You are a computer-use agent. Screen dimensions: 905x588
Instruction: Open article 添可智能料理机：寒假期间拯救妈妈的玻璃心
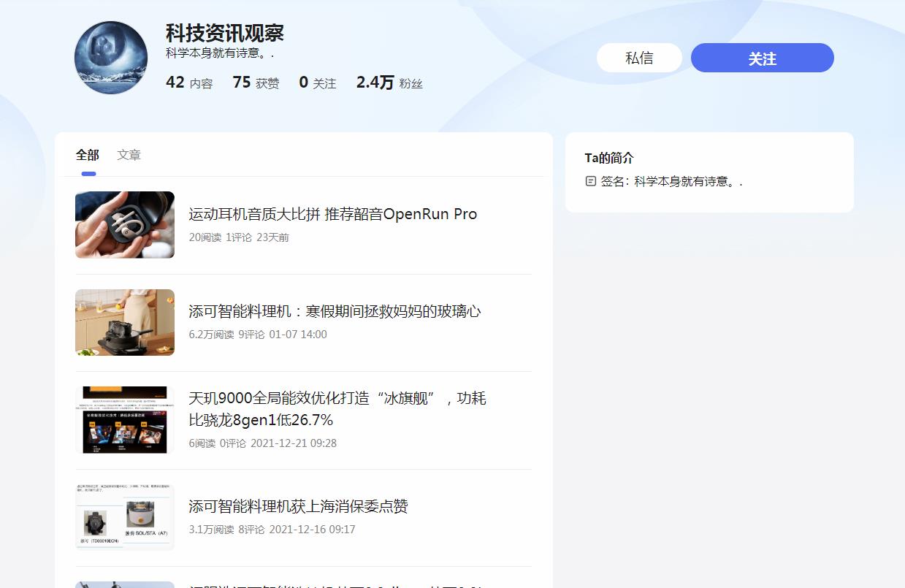pyautogui.click(x=335, y=311)
